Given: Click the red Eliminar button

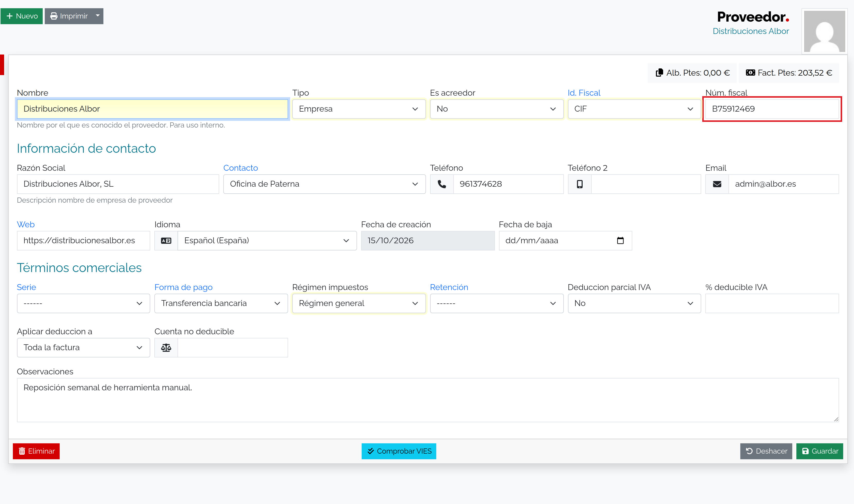Looking at the screenshot, I should (x=36, y=451).
